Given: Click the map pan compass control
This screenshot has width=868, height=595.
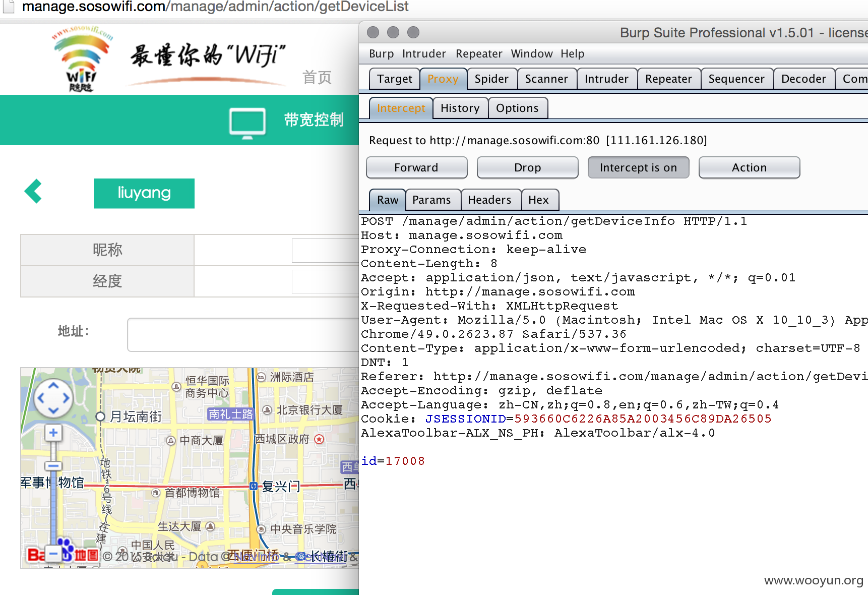Looking at the screenshot, I should pos(53,398).
